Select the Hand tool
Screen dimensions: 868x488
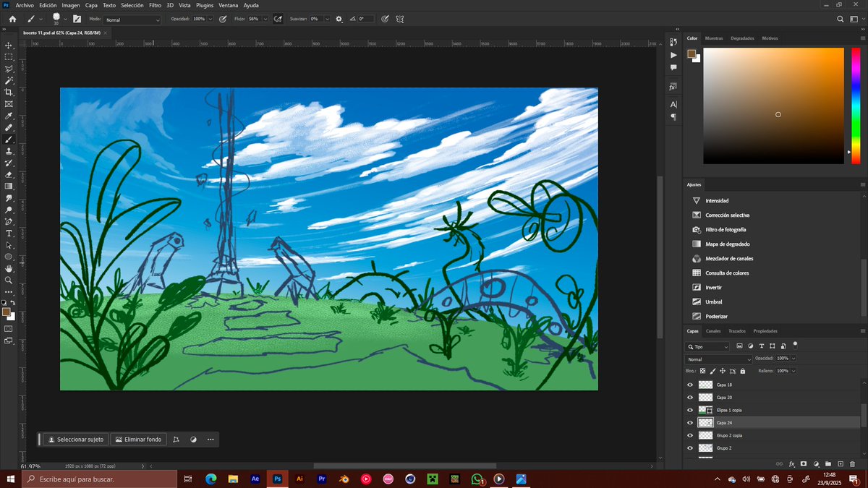[9, 268]
